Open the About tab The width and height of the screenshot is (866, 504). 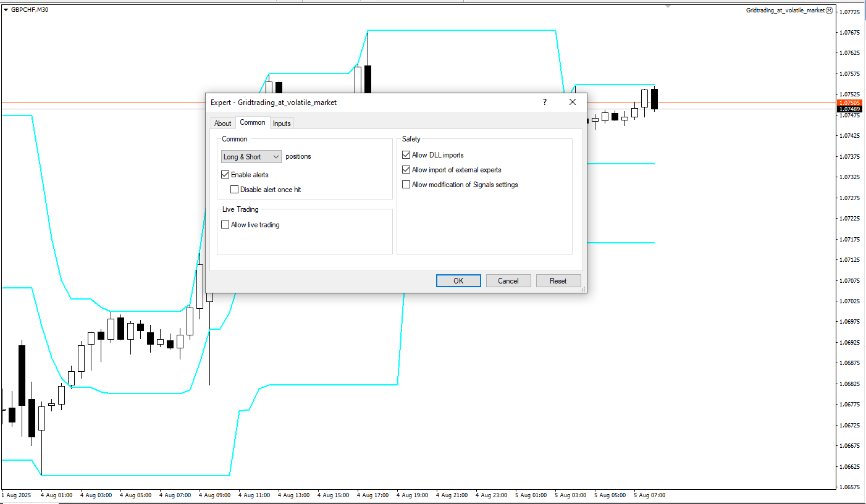pos(222,124)
